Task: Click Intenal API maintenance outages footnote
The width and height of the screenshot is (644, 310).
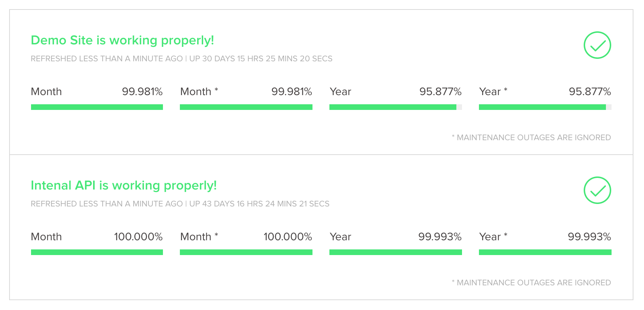Action: [x=531, y=283]
